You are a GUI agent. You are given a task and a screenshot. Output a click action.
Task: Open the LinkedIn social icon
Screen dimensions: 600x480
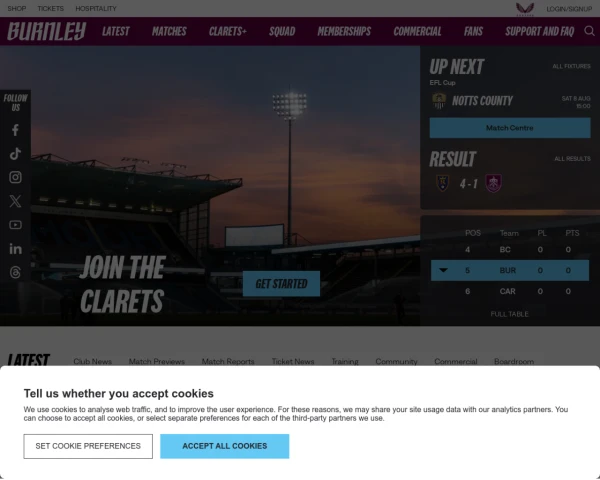tap(15, 249)
